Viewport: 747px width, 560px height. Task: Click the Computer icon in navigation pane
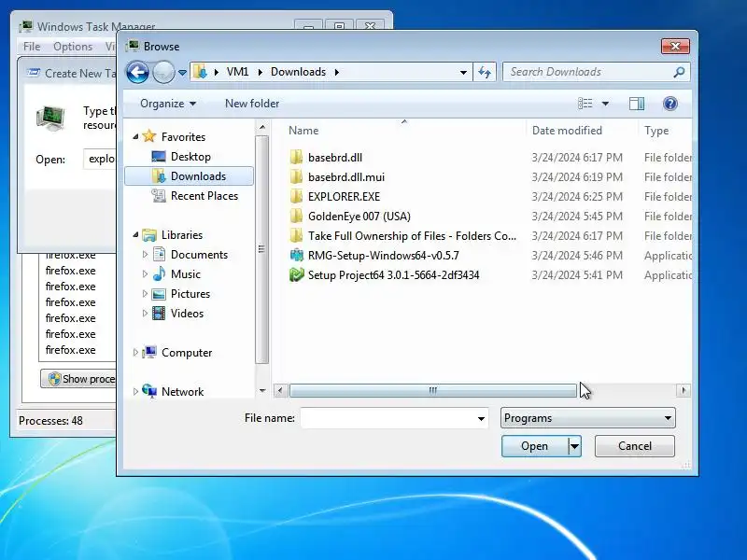point(149,353)
